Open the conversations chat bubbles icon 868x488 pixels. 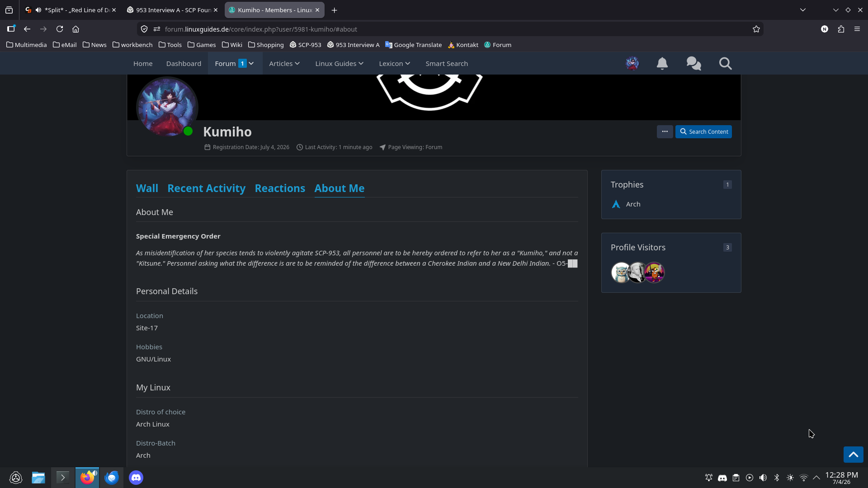click(693, 64)
